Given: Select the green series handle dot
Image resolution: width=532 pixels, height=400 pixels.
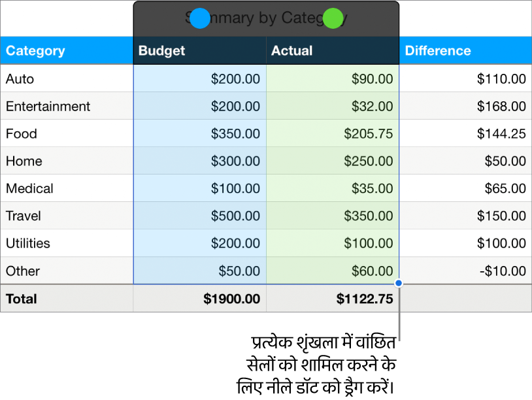Looking at the screenshot, I should click(x=332, y=18).
